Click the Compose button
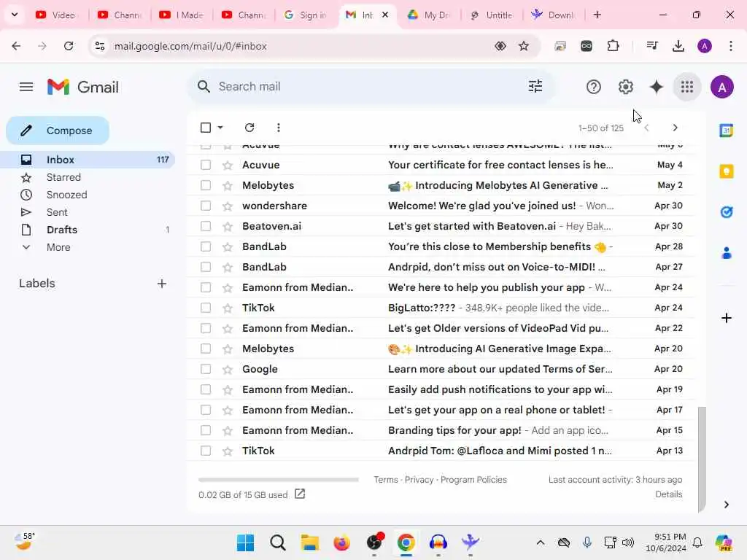747x560 pixels. coord(58,131)
